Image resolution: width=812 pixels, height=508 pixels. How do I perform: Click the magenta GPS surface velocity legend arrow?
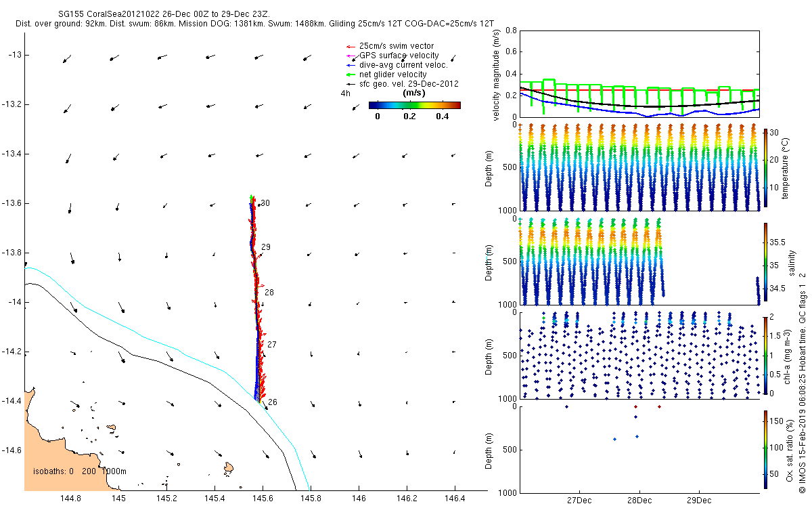[x=350, y=56]
